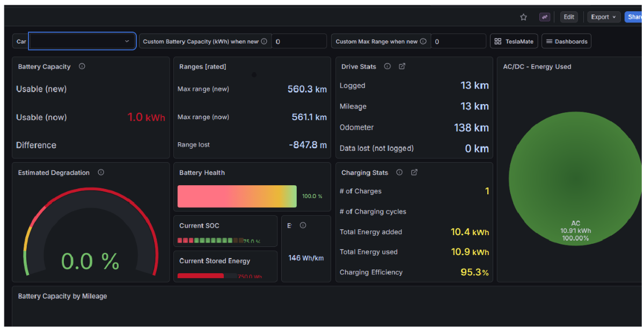Click the purple swap arrows icon in top bar
Screen dimensions: 644x328
(x=545, y=17)
